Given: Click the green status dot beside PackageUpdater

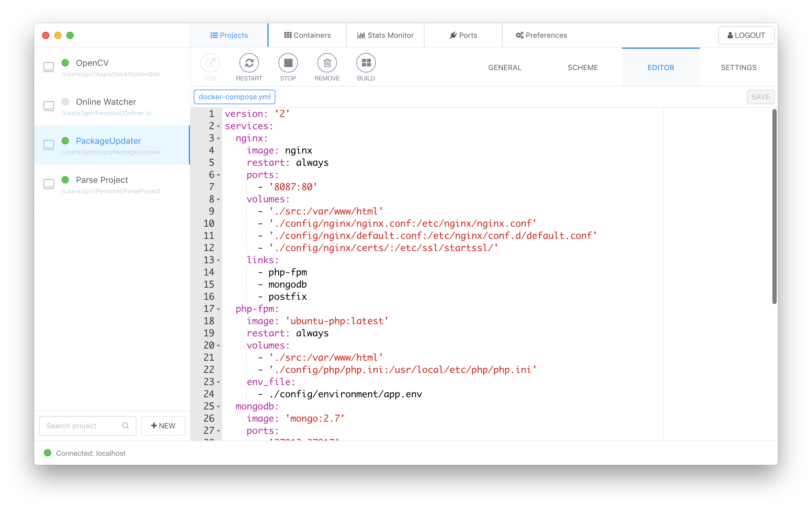Looking at the screenshot, I should coord(65,141).
